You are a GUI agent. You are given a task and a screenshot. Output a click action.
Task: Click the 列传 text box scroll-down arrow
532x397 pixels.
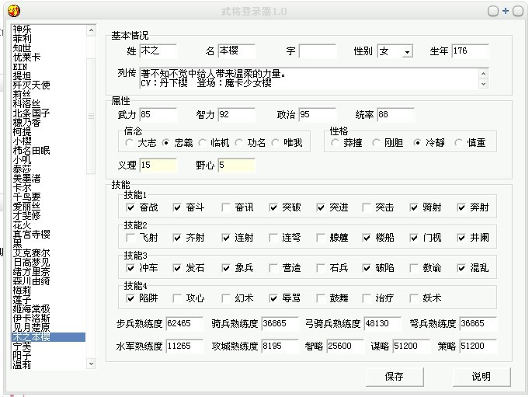coord(482,83)
